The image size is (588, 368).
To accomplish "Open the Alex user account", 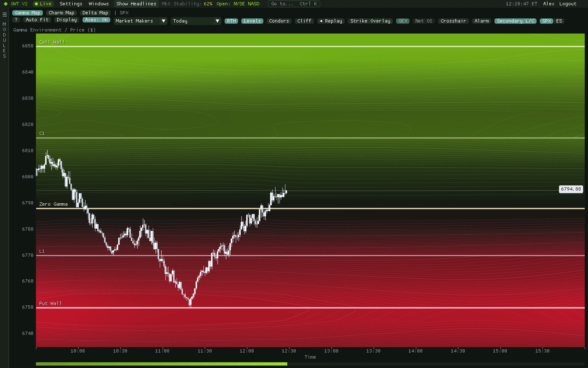I will click(x=549, y=4).
